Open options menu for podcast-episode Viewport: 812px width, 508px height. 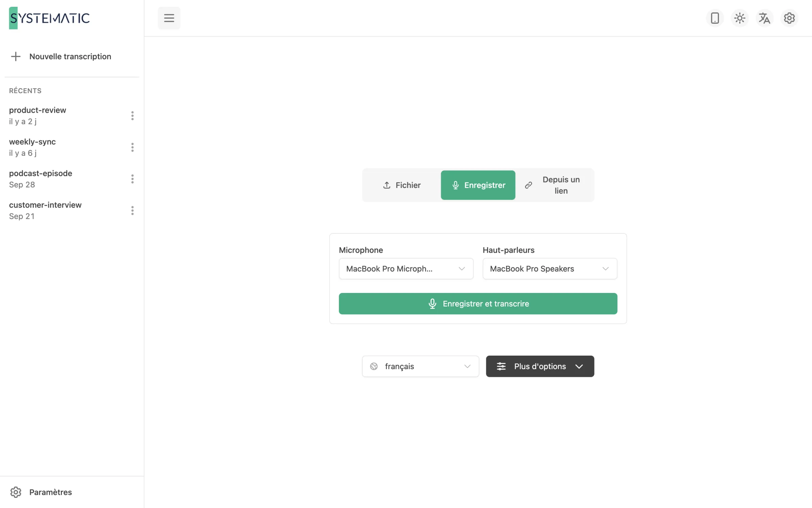[x=132, y=179]
